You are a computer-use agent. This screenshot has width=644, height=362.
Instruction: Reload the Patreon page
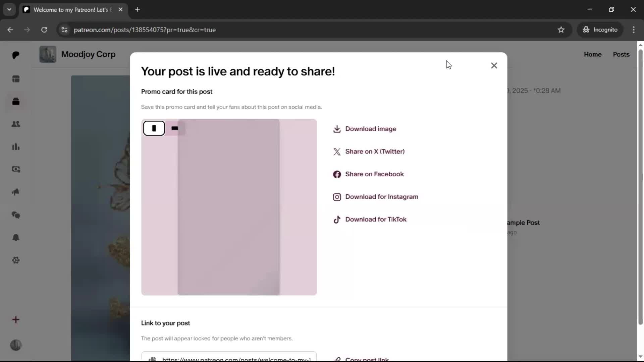tap(44, 30)
